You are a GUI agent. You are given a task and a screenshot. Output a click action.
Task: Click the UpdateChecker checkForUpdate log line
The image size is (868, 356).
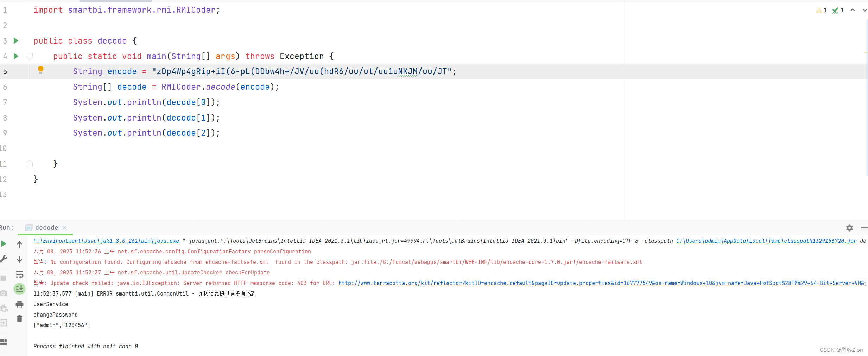click(152, 273)
